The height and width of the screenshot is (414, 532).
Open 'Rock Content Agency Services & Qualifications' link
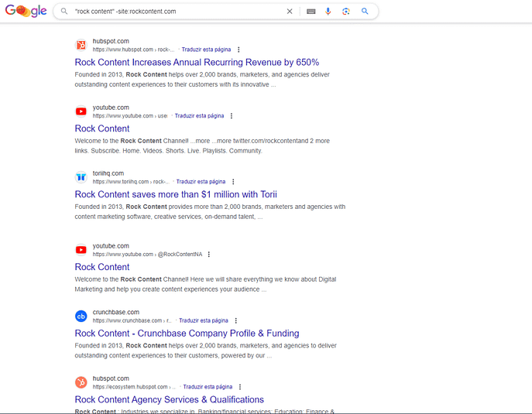point(169,400)
